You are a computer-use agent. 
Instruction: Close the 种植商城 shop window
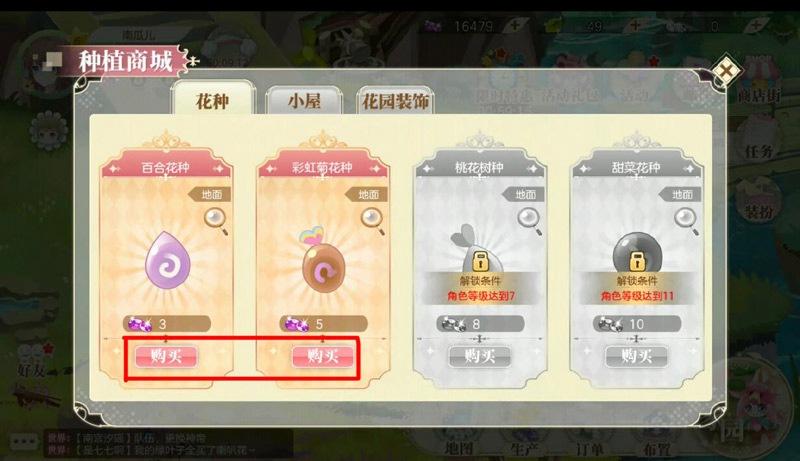[726, 71]
